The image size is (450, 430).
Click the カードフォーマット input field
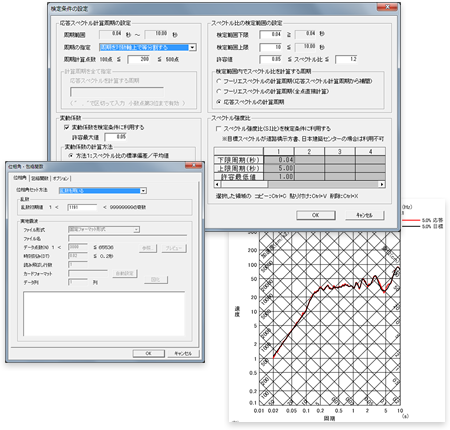click(x=88, y=273)
